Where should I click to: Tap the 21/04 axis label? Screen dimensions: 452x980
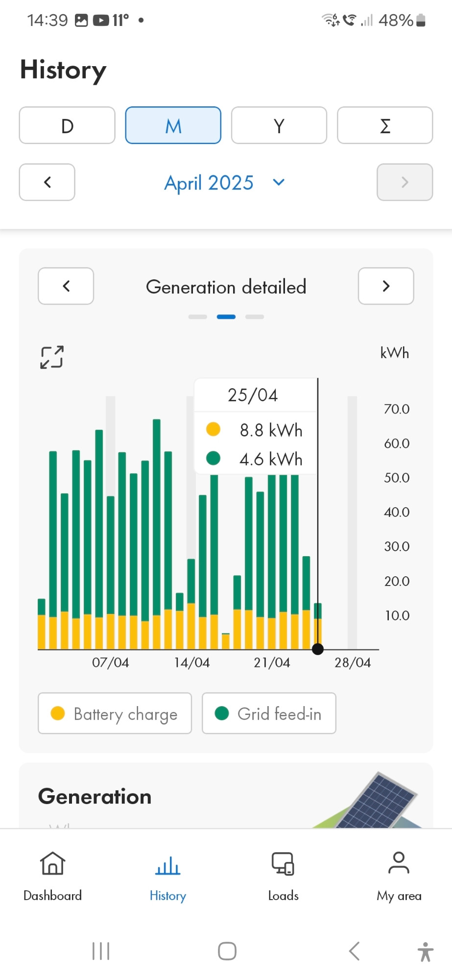272,662
